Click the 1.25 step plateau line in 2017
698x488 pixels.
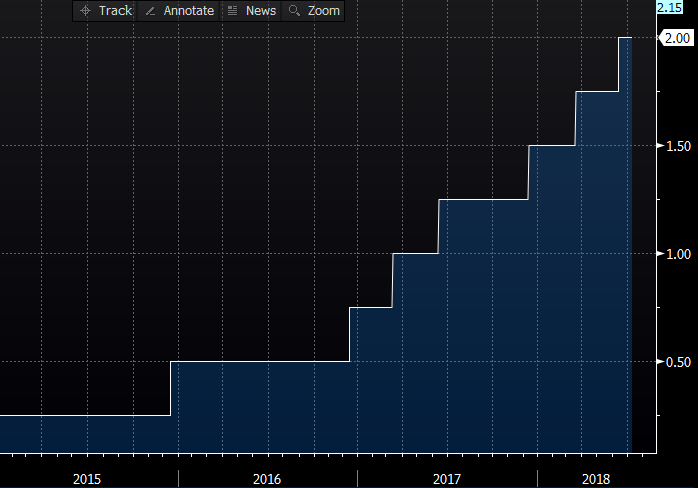[483, 200]
